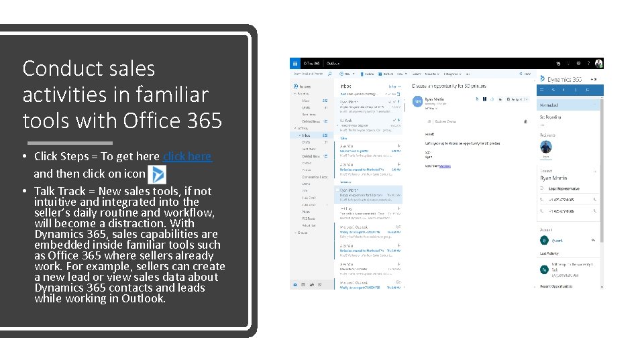
Task: Click the call icon beside second phone number
Action: point(594,211)
